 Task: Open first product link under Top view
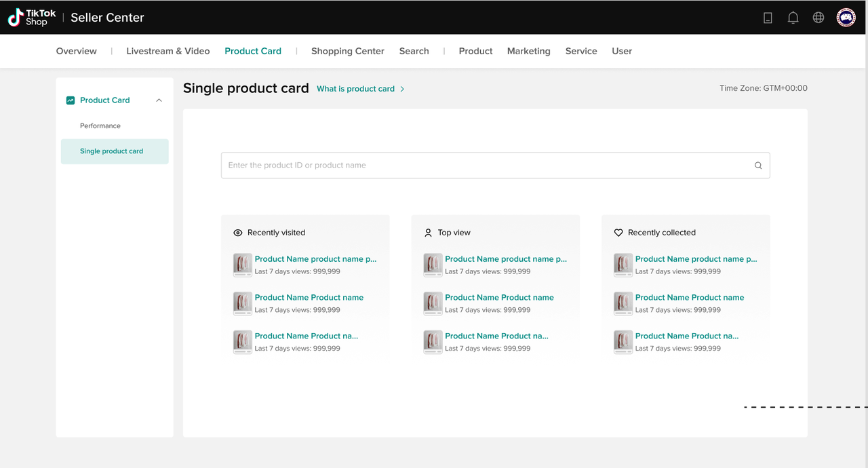(x=505, y=259)
